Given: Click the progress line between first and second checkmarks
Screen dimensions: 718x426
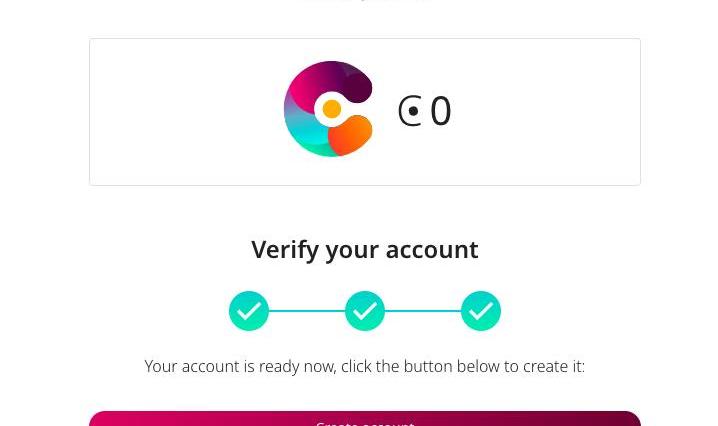Looking at the screenshot, I should coord(307,311).
